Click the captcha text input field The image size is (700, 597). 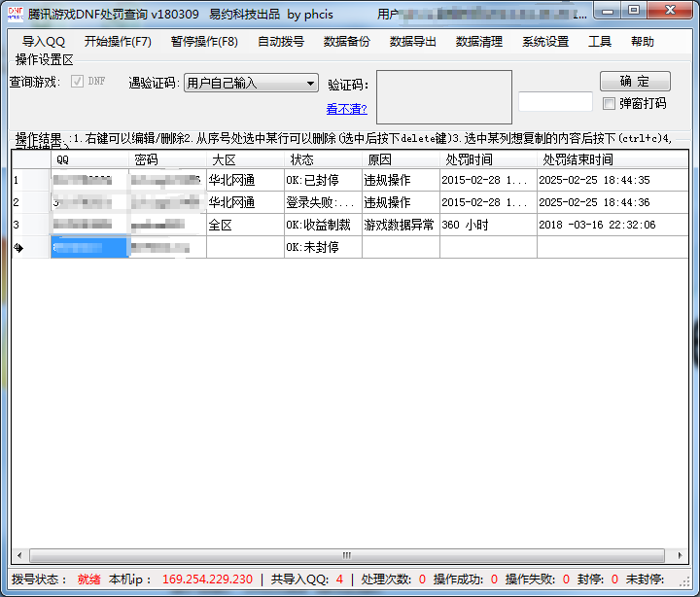555,101
